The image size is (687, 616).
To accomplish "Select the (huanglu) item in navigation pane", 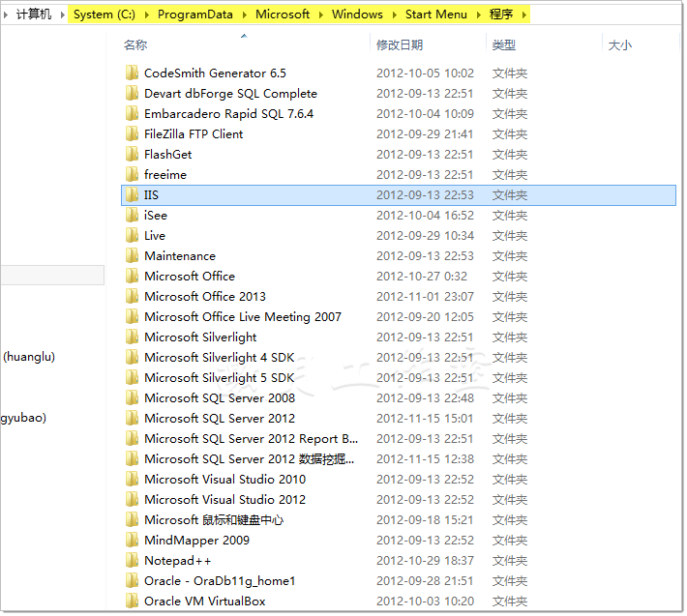I will (x=29, y=357).
